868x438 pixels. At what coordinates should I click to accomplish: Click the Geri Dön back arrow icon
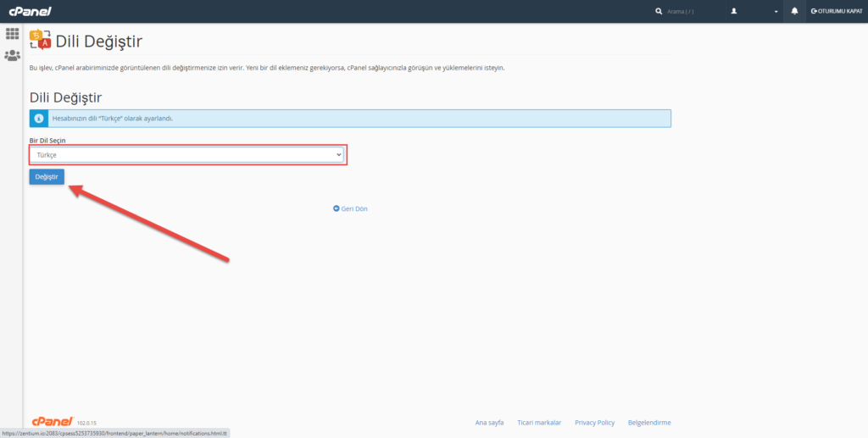(x=336, y=208)
